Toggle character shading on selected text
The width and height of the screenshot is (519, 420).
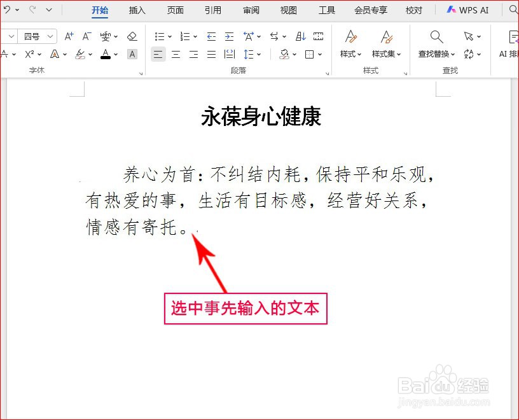coord(131,54)
